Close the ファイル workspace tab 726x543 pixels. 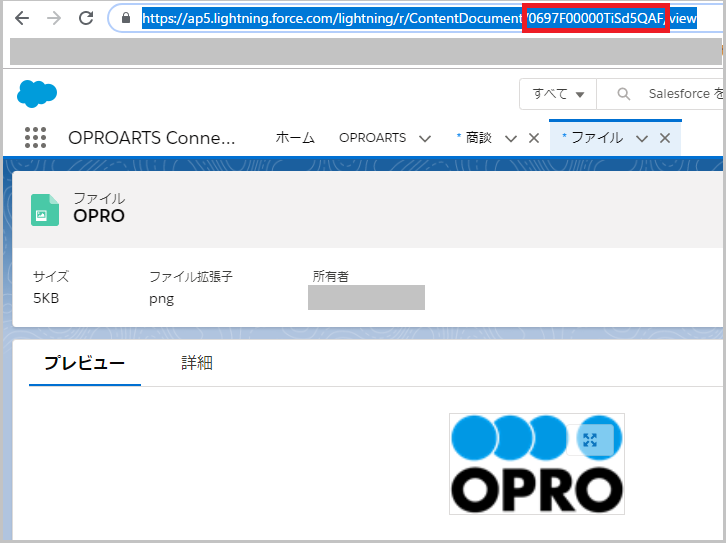point(664,139)
